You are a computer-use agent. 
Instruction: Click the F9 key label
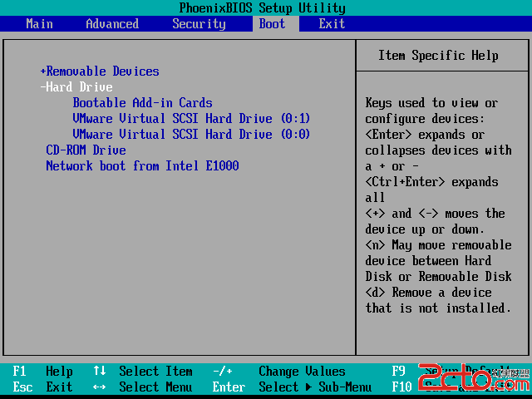tap(399, 372)
